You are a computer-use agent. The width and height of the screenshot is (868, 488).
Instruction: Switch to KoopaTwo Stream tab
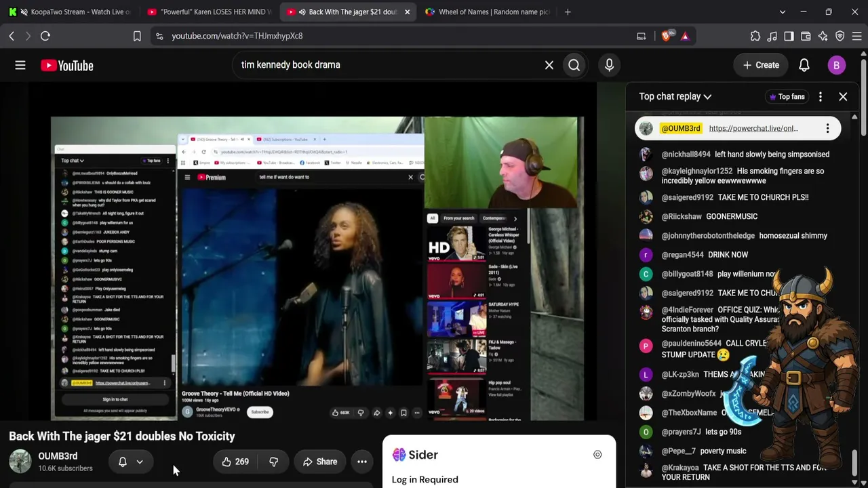coord(70,12)
